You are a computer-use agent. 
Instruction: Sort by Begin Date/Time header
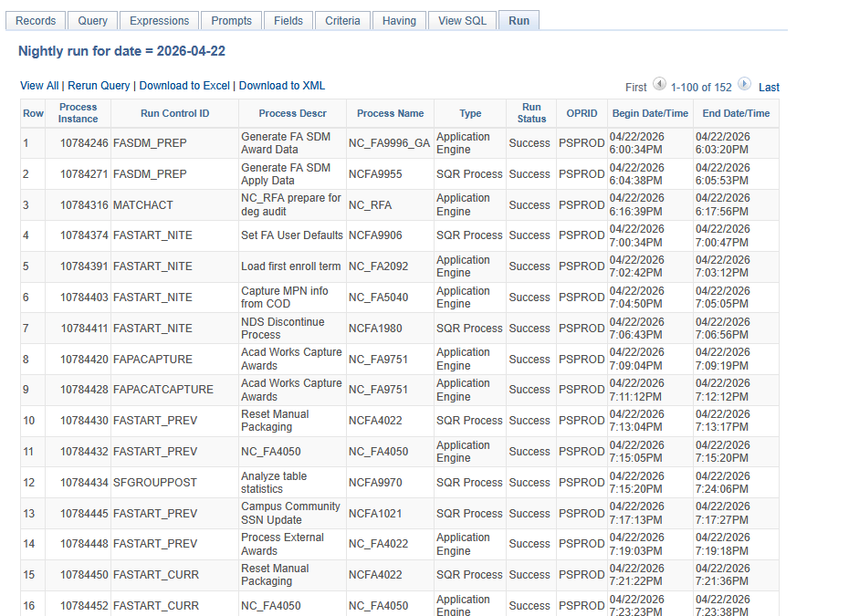point(650,113)
